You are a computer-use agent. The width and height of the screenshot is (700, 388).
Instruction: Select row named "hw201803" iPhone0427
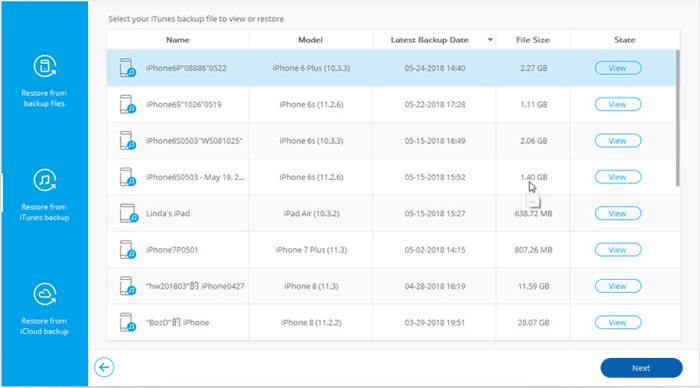393,286
